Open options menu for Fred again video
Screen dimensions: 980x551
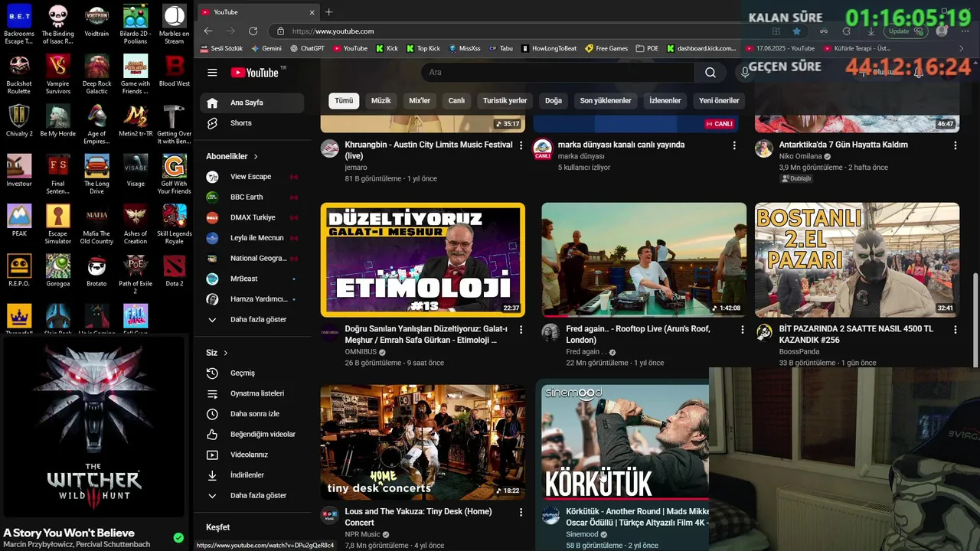(x=742, y=330)
